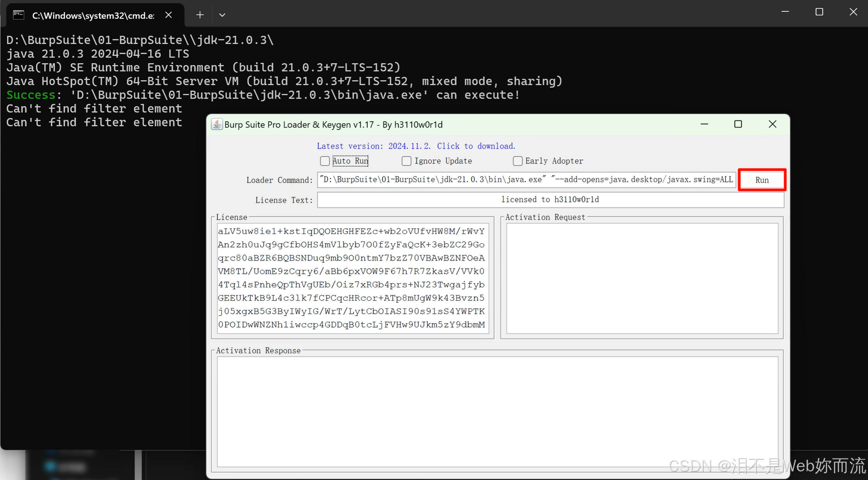Screen dimensions: 868x480
Task: Select the cmd.exe terminal tab
Action: pos(94,15)
